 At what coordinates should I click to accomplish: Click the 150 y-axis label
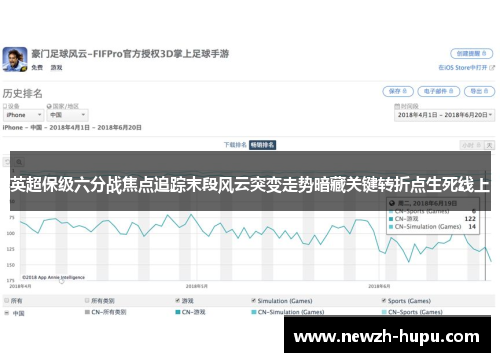[x=11, y=265]
